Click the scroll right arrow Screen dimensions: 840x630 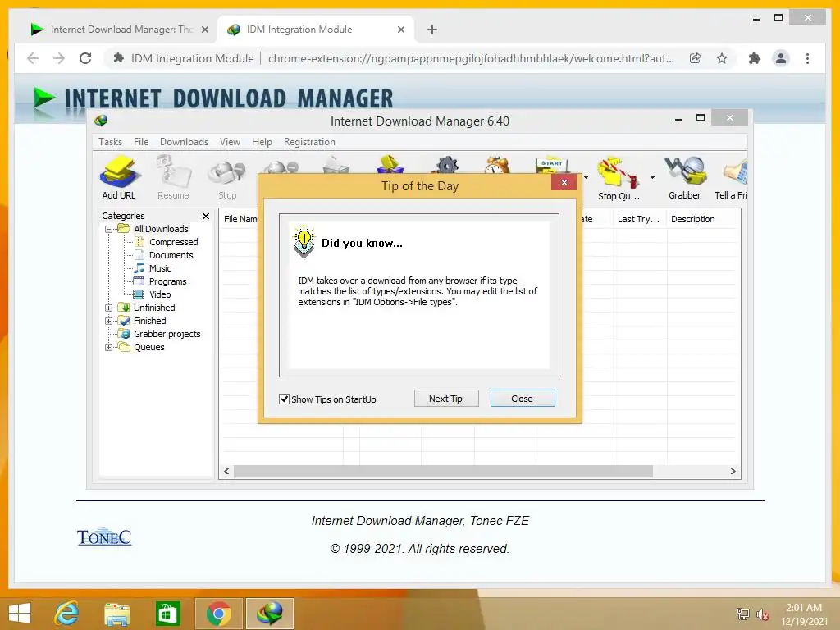point(733,472)
